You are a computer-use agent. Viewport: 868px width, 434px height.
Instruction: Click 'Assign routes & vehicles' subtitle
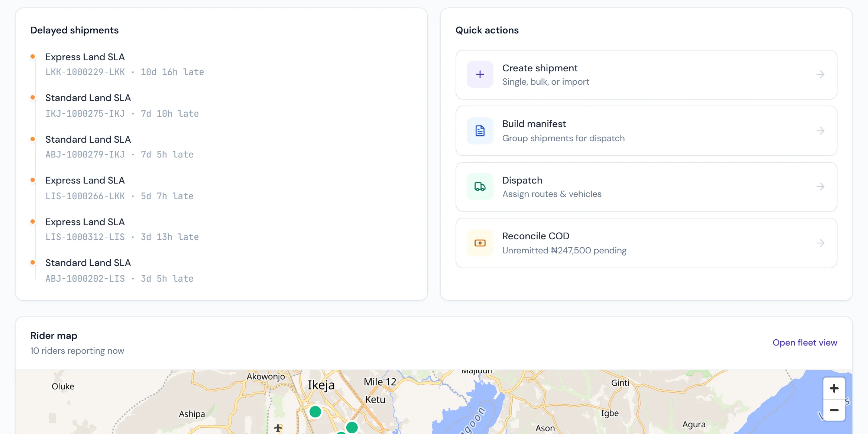552,194
